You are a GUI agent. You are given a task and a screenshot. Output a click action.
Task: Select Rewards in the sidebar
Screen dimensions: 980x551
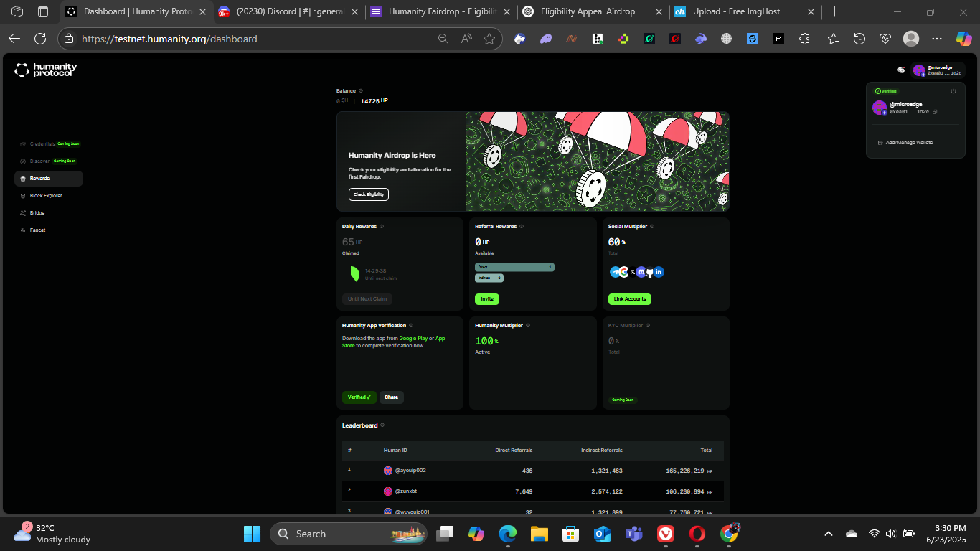(48, 179)
